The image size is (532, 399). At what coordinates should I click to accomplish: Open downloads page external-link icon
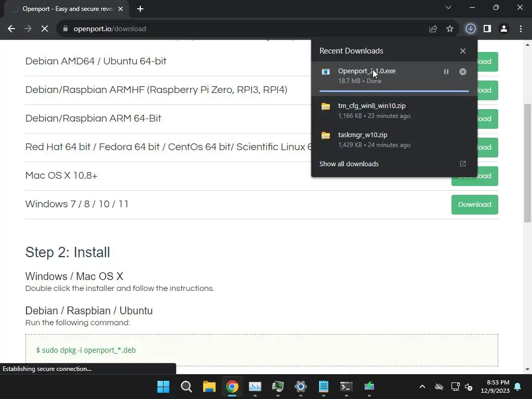tap(463, 164)
